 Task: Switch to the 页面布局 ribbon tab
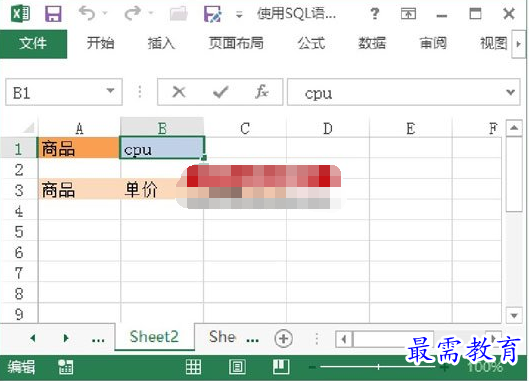point(236,44)
